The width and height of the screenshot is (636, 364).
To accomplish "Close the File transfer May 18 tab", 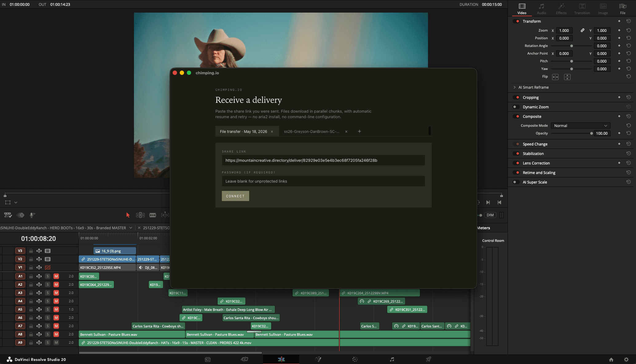I will click(x=272, y=132).
